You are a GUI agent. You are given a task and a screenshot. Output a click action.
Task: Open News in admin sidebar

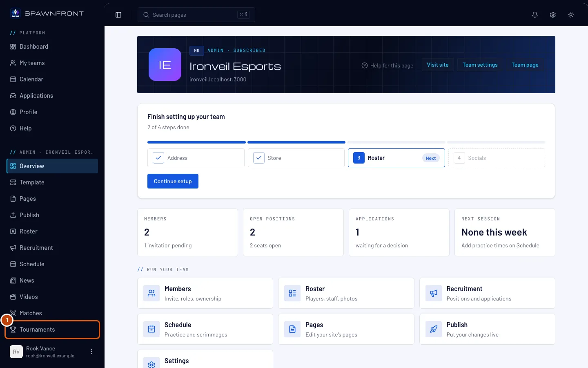52,280
